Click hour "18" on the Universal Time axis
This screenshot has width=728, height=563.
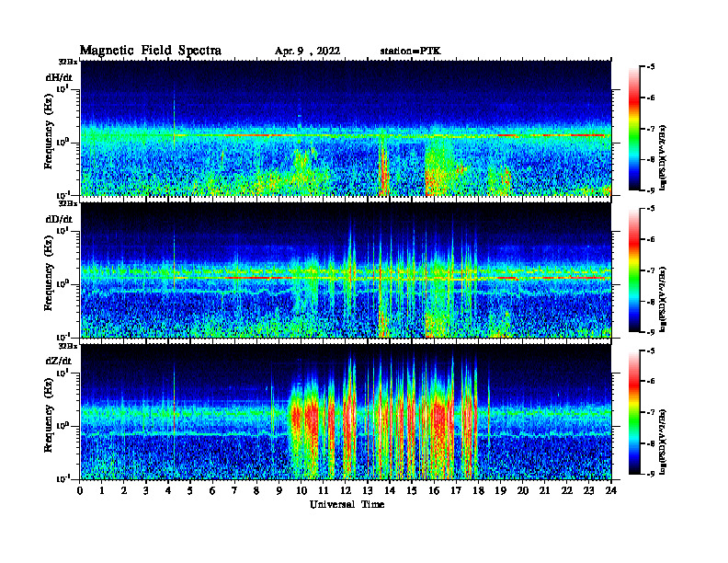coord(479,491)
